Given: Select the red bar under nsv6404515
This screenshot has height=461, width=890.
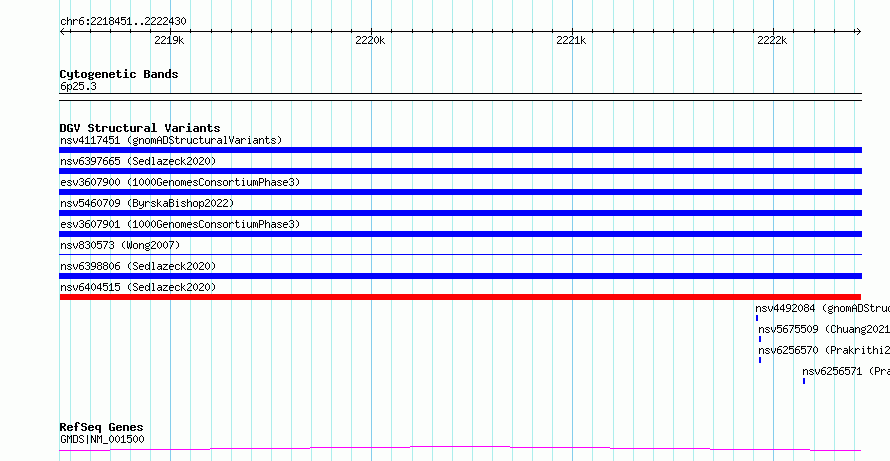Looking at the screenshot, I should coord(460,297).
